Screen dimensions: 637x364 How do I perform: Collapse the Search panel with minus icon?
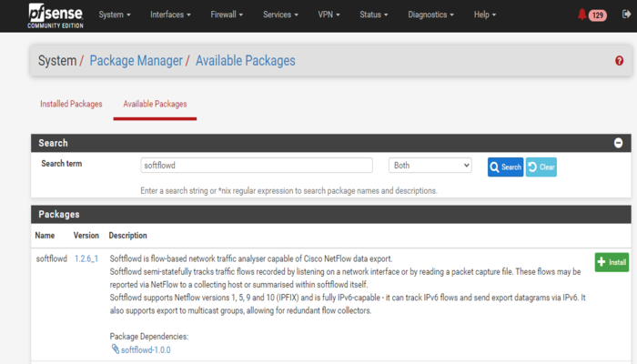point(618,143)
